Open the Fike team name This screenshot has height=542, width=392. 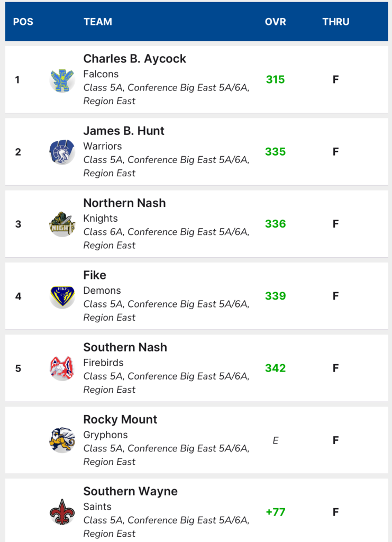pyautogui.click(x=95, y=275)
